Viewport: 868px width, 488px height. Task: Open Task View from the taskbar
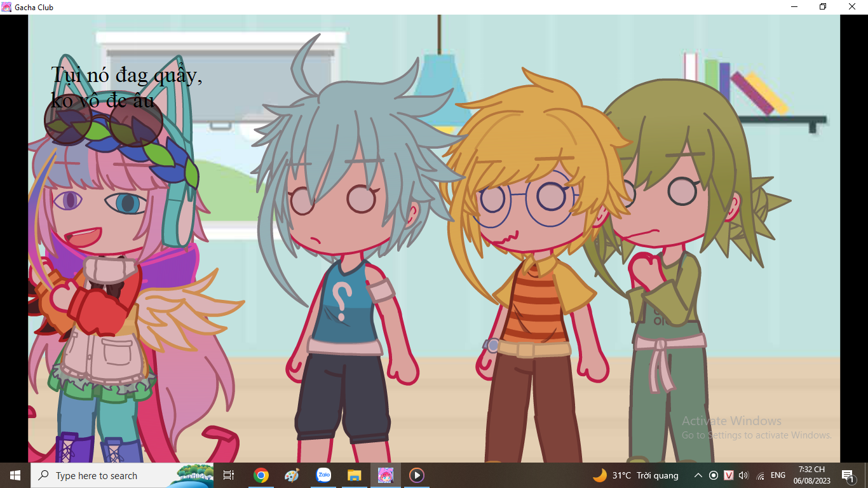[229, 475]
